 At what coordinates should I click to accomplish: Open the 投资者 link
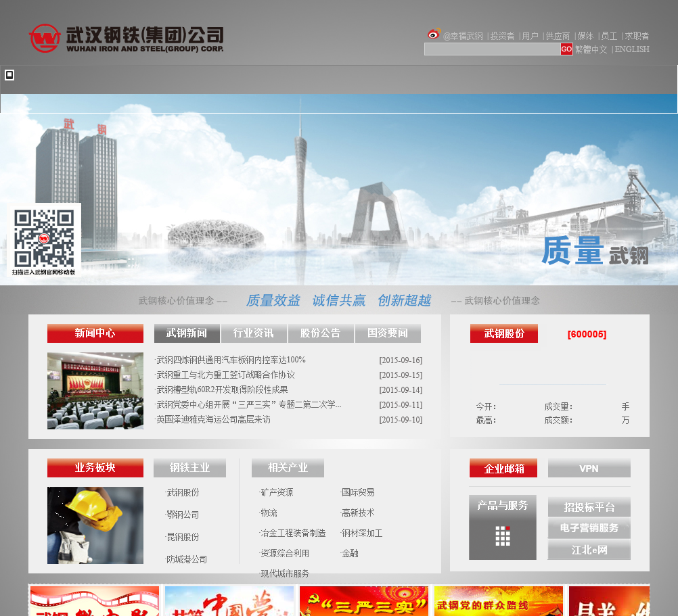pos(502,36)
